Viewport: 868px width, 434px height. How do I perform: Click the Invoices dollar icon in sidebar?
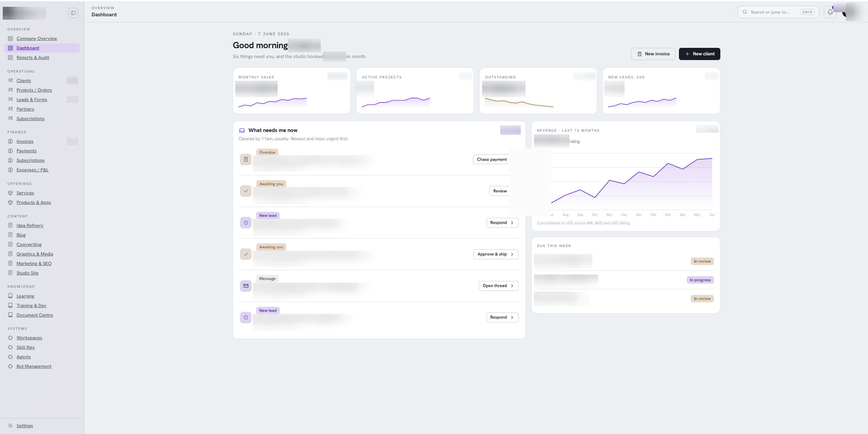click(x=11, y=141)
